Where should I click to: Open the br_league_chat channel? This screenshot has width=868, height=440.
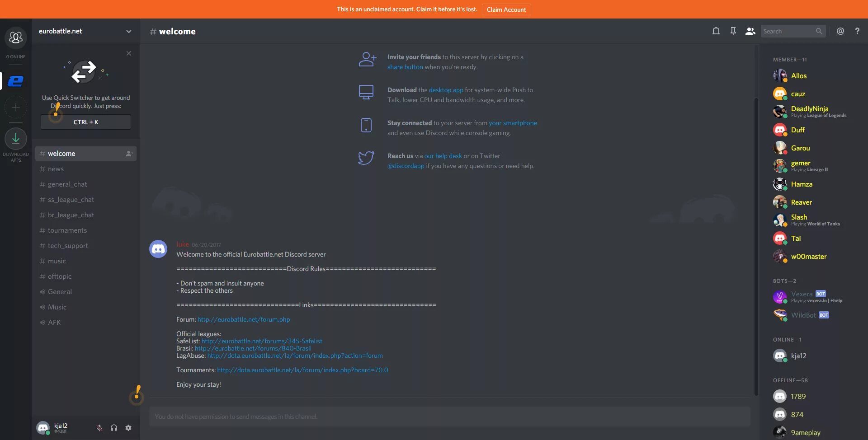tap(86, 215)
